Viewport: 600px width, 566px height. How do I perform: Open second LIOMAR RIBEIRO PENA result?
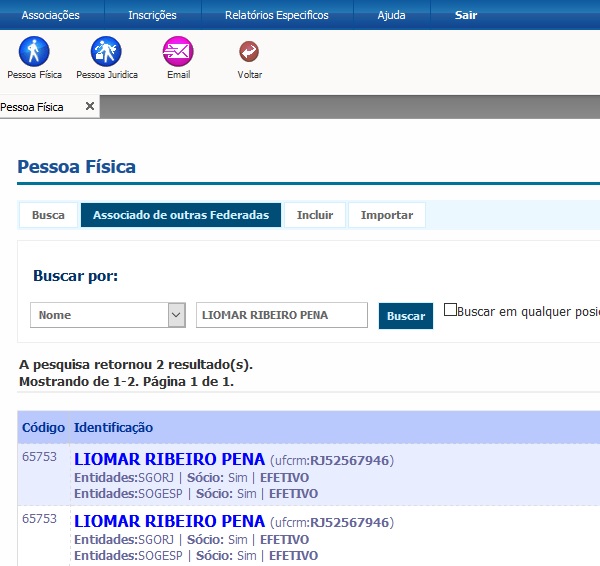[169, 522]
